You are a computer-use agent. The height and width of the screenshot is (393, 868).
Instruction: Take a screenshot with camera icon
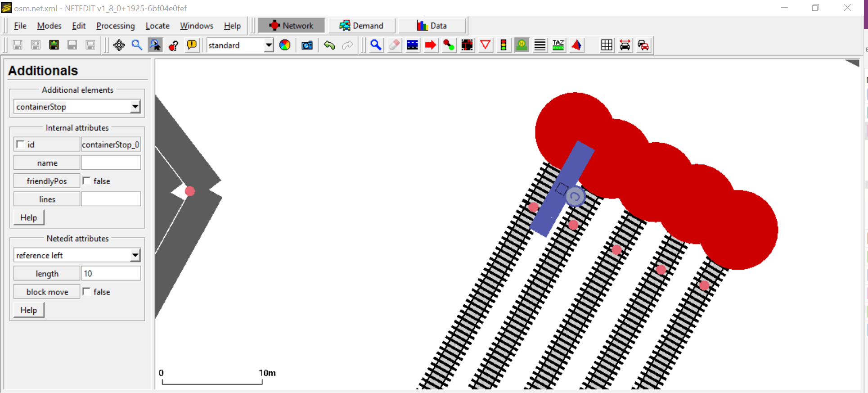(x=307, y=45)
